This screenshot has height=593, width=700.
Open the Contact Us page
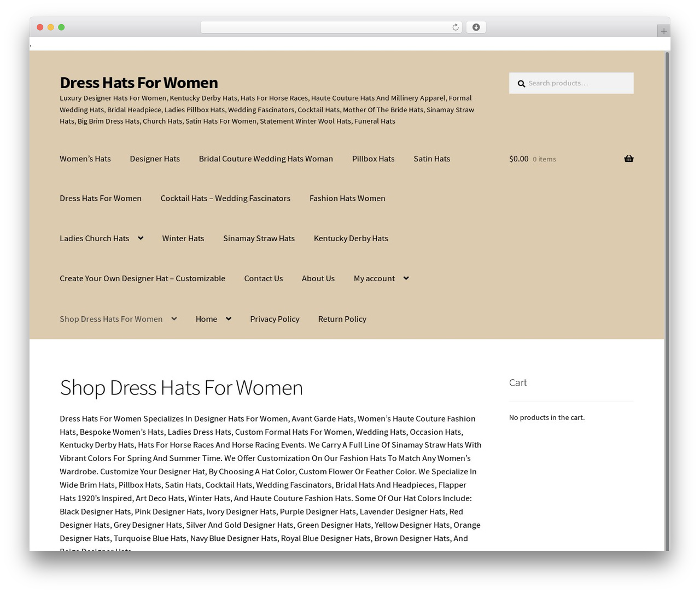tap(263, 278)
